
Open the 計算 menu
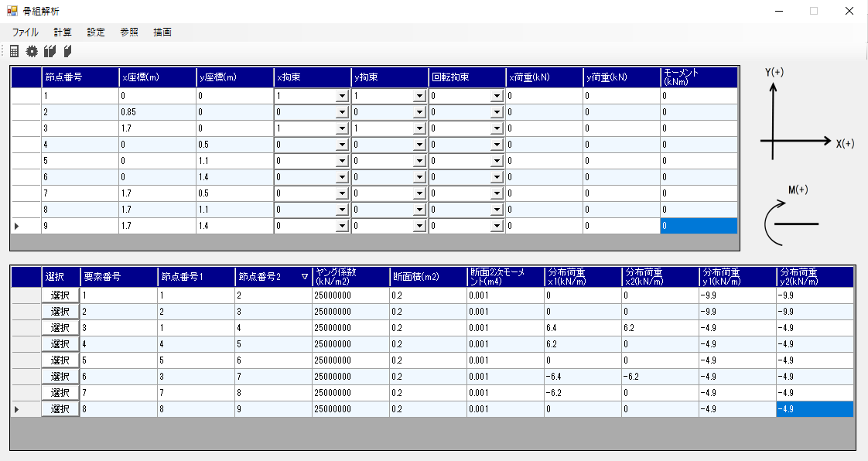coord(63,32)
